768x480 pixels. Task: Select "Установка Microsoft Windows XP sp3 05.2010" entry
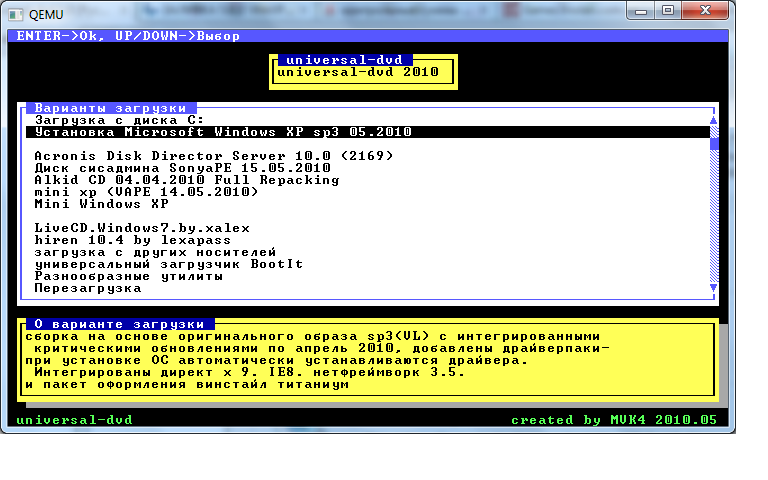tap(223, 132)
